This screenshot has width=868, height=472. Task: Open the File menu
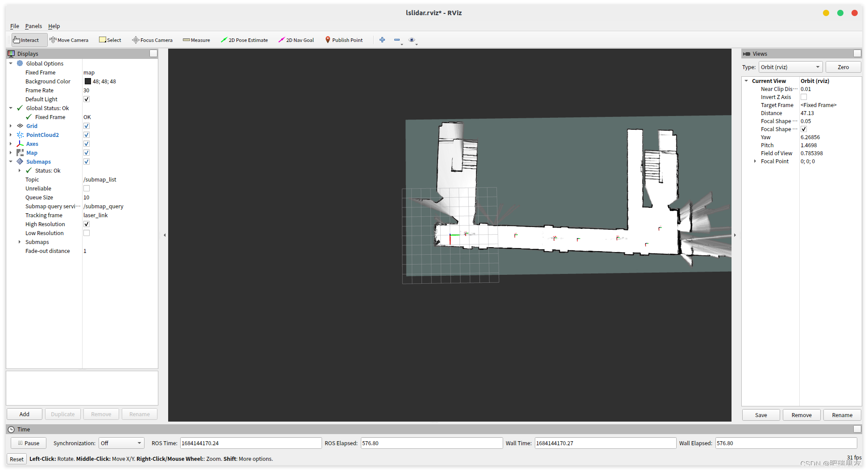pos(15,26)
